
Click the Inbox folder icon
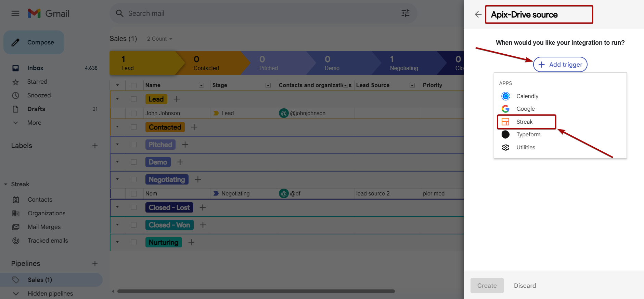[x=16, y=68]
